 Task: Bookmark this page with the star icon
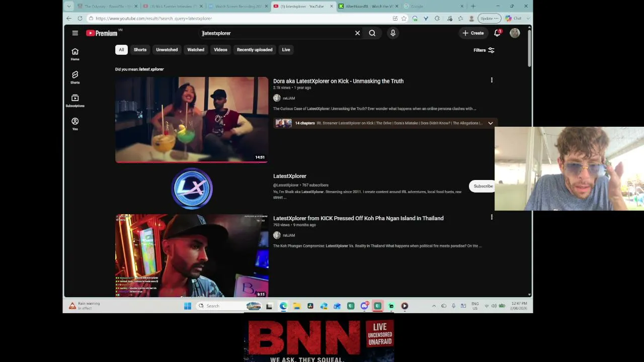click(404, 18)
